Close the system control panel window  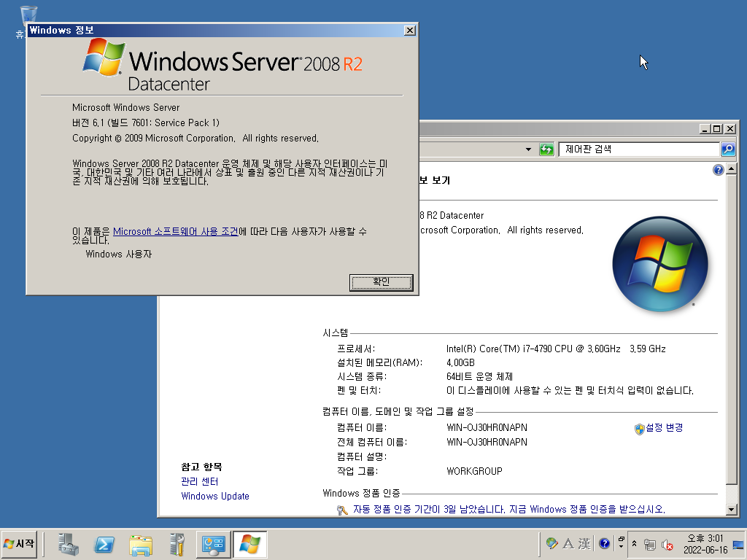tap(729, 128)
